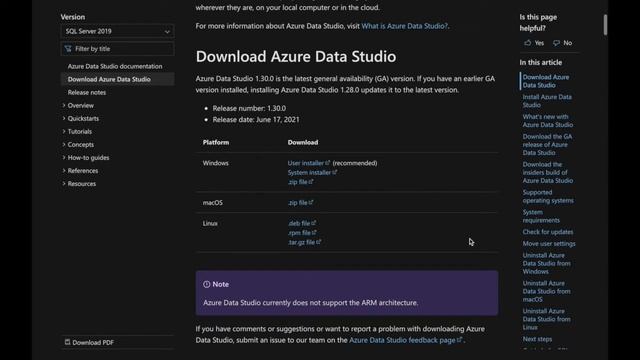
Task: Click external link icon after feedback page link
Action: (460, 340)
